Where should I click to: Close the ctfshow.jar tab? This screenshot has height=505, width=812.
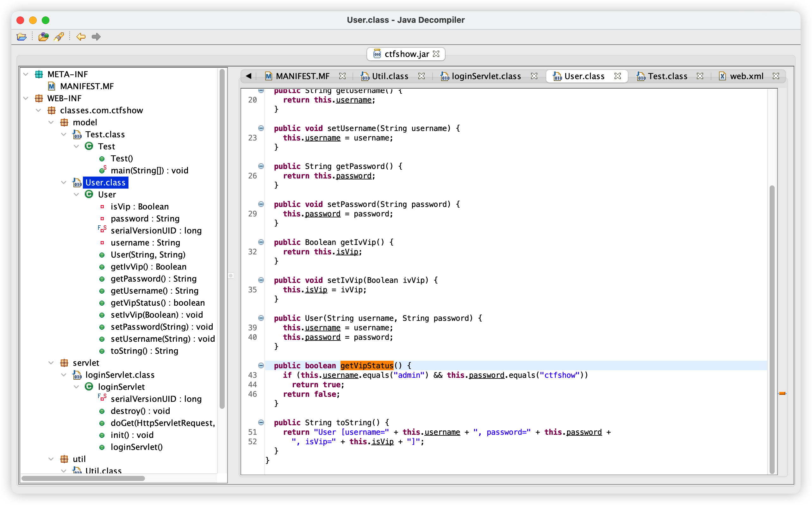436,54
